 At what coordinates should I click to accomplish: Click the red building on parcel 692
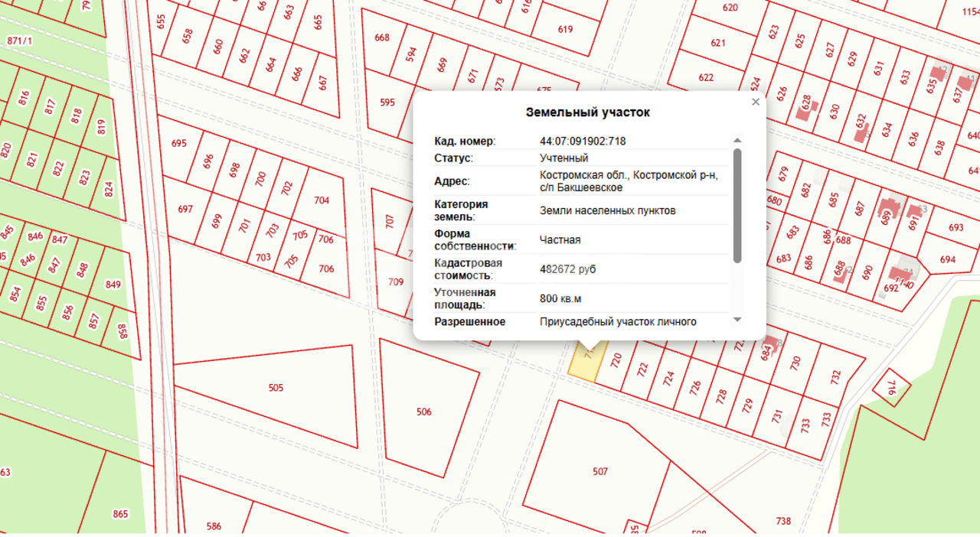[897, 274]
